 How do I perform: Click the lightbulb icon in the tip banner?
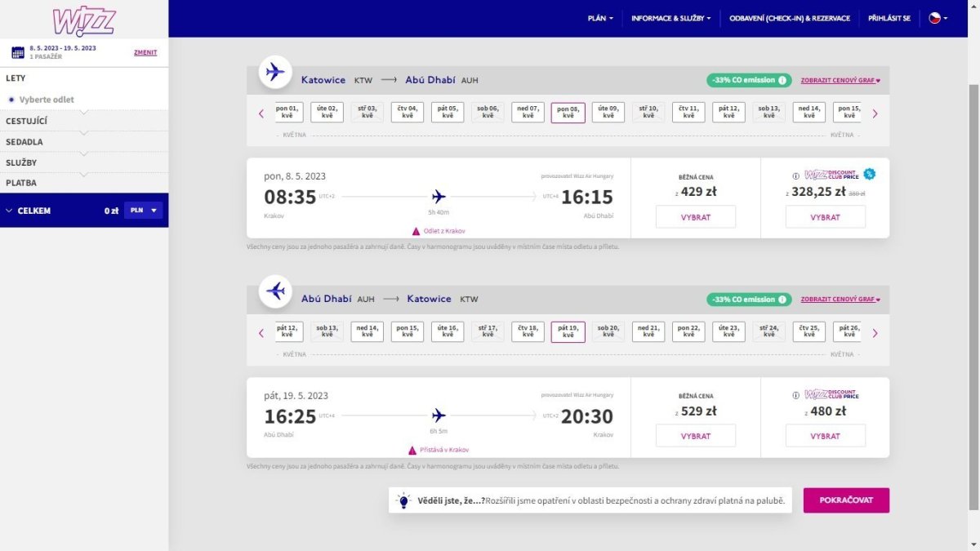point(403,501)
